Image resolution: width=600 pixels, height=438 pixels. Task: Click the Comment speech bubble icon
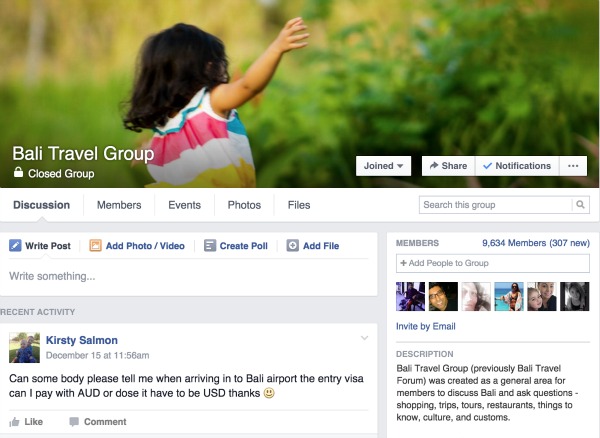coord(74,422)
